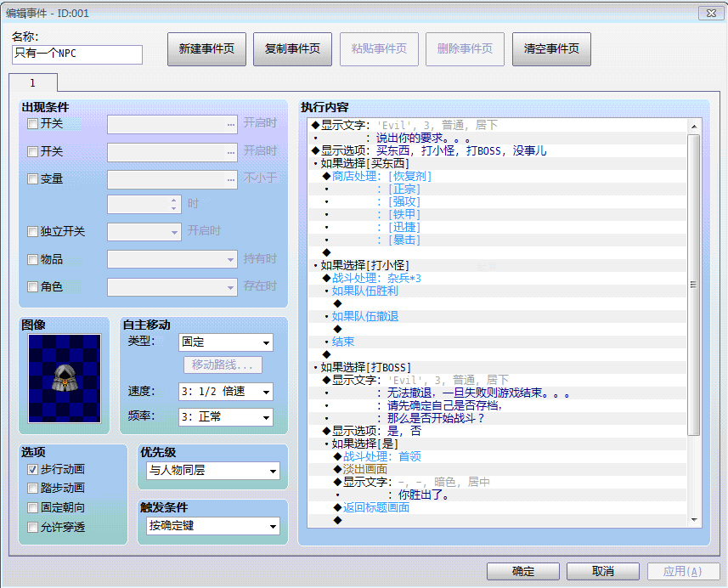Select line 战斗处理: 杂兵*3
728x588 pixels.
pyautogui.click(x=497, y=278)
